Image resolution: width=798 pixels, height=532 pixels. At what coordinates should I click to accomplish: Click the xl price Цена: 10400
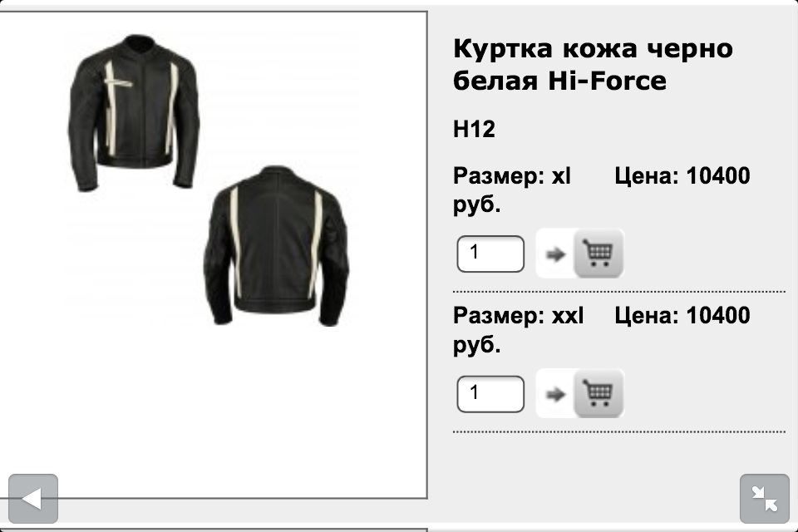[682, 176]
